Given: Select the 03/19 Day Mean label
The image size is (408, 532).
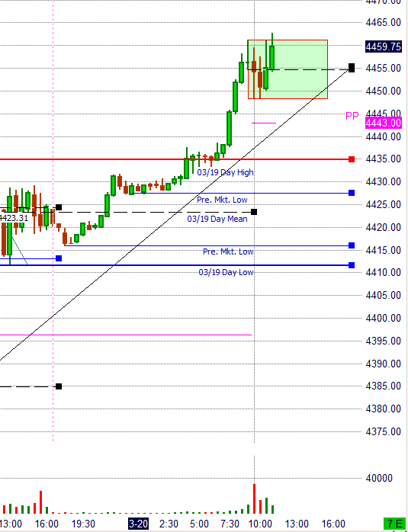Looking at the screenshot, I should (217, 219).
